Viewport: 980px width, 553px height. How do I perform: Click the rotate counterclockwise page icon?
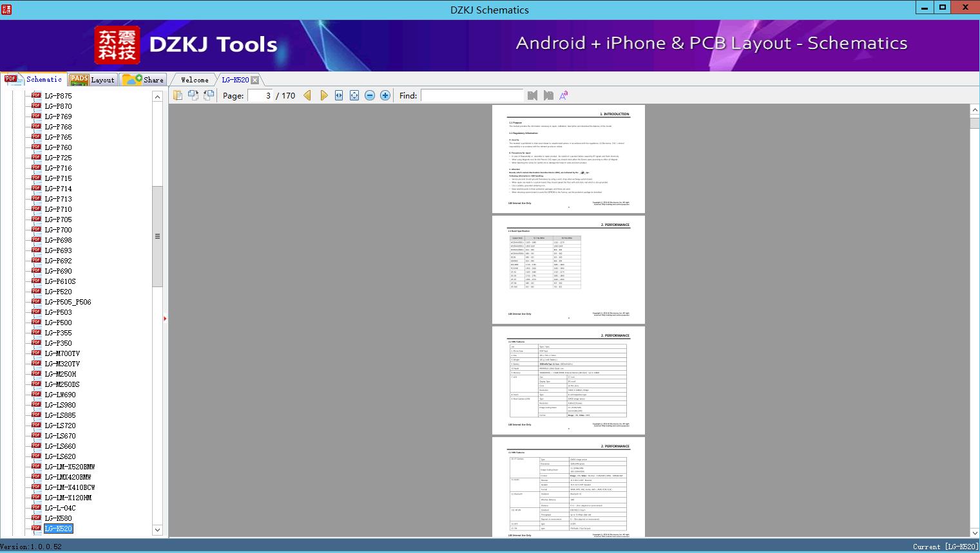(193, 95)
